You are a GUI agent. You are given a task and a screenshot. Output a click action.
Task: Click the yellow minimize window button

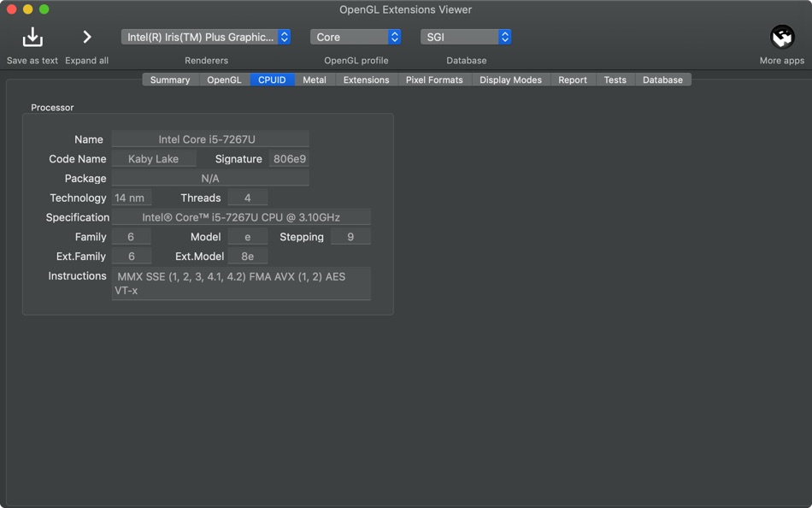pos(28,9)
